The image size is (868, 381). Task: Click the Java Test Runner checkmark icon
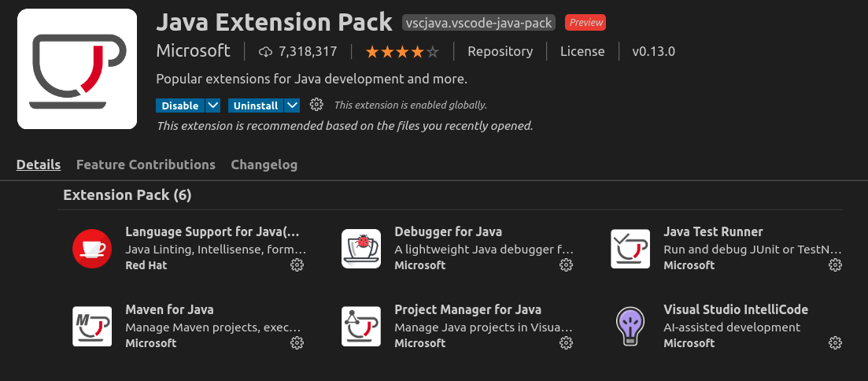[x=630, y=249]
